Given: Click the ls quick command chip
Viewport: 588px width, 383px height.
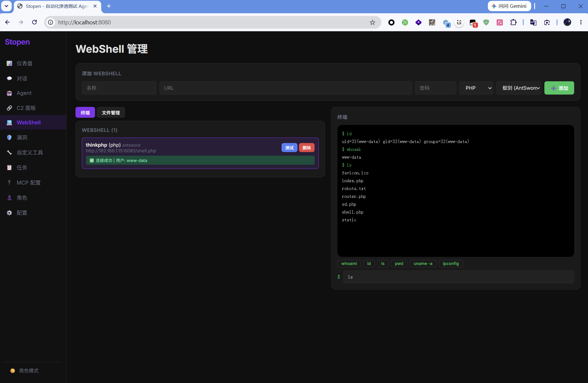Looking at the screenshot, I should 383,263.
